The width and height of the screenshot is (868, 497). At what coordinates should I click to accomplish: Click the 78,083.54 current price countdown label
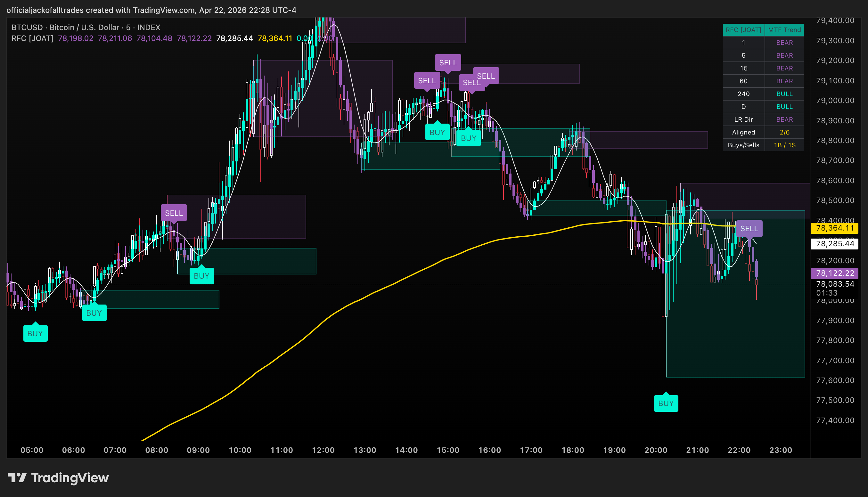pyautogui.click(x=835, y=289)
